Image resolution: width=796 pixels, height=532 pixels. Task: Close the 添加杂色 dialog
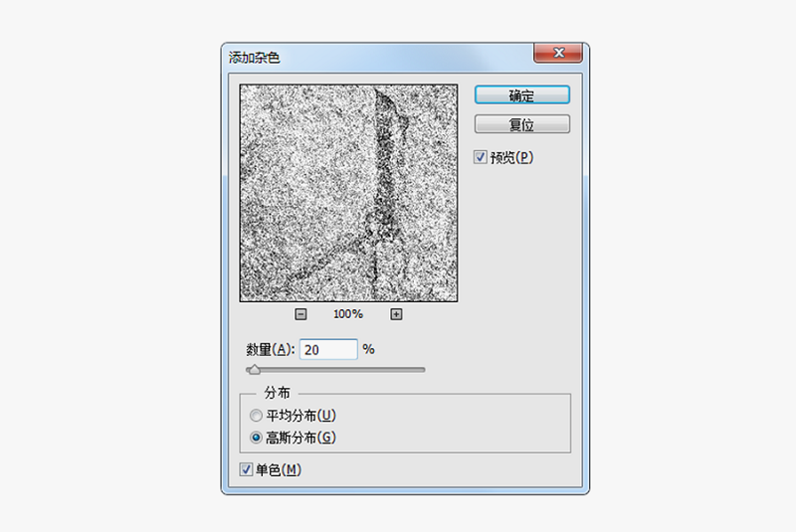(x=558, y=54)
